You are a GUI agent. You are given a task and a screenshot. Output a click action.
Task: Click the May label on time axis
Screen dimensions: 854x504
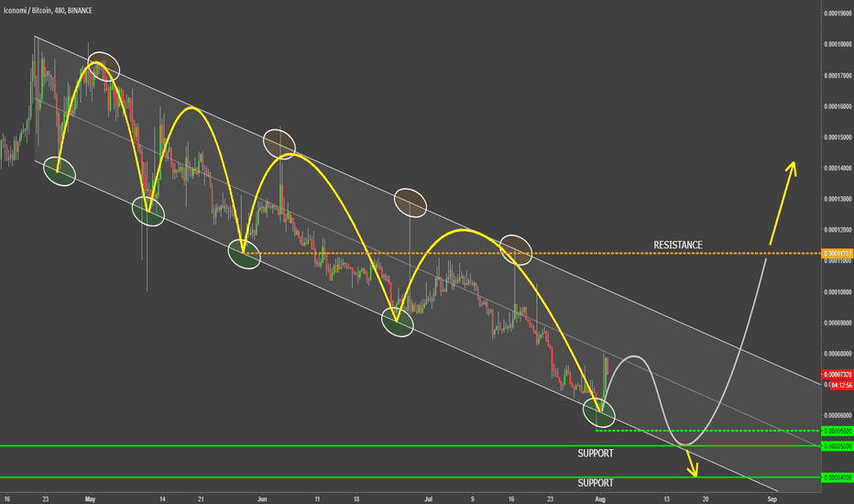click(x=91, y=499)
